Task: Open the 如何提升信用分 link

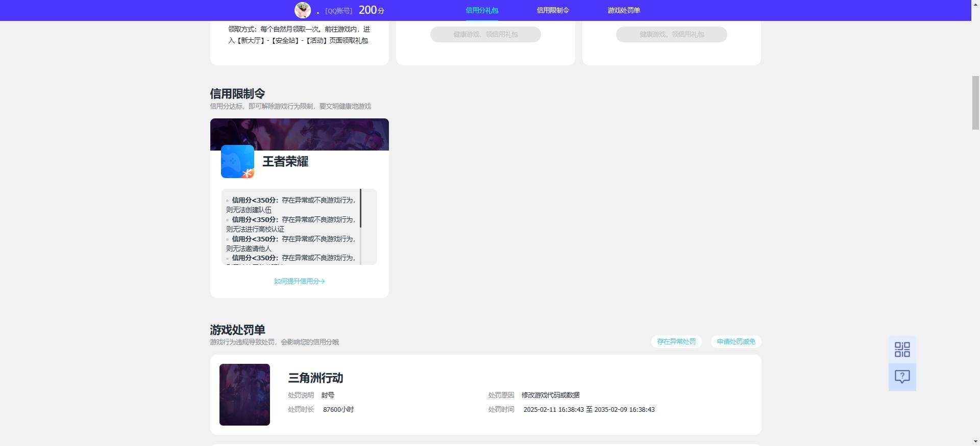Action: click(300, 281)
